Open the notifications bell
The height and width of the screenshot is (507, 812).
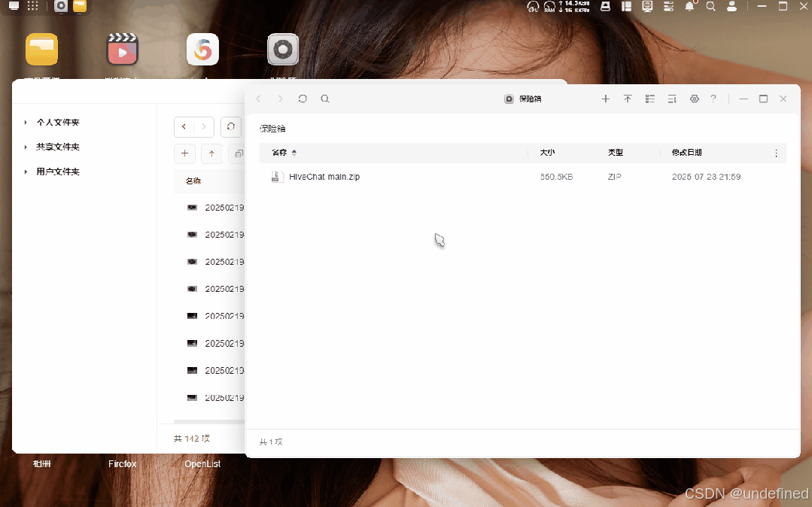click(690, 6)
